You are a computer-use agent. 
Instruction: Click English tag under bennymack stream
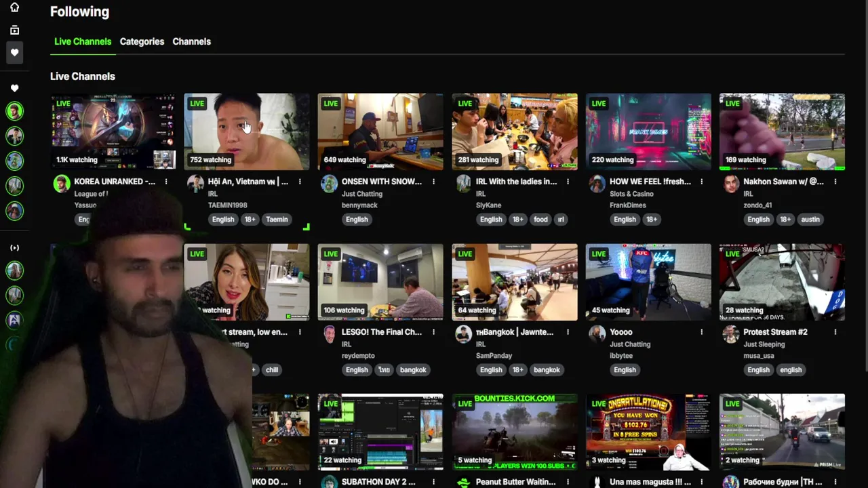tap(357, 220)
